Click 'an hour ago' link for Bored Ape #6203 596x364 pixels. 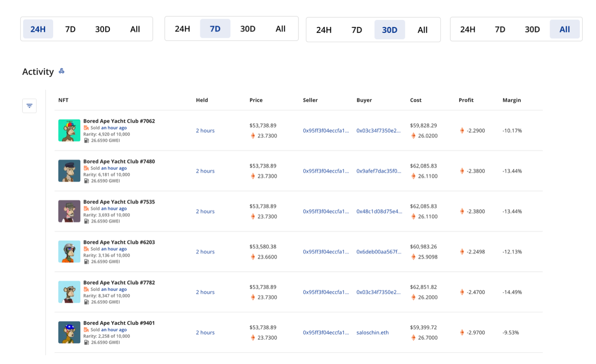[x=114, y=249]
